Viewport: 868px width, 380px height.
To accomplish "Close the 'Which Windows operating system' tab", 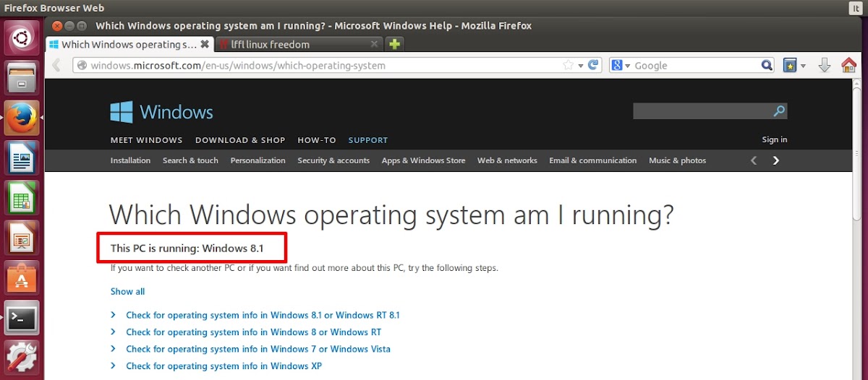I will coord(205,44).
